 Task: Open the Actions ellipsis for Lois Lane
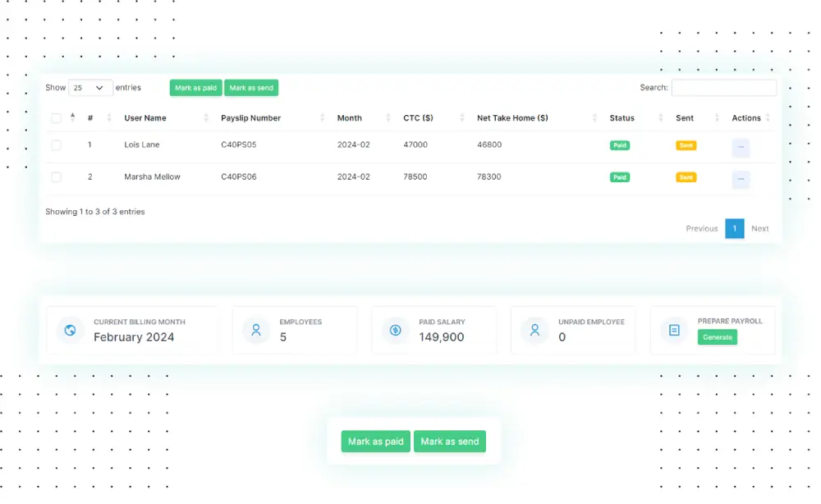pyautogui.click(x=741, y=147)
